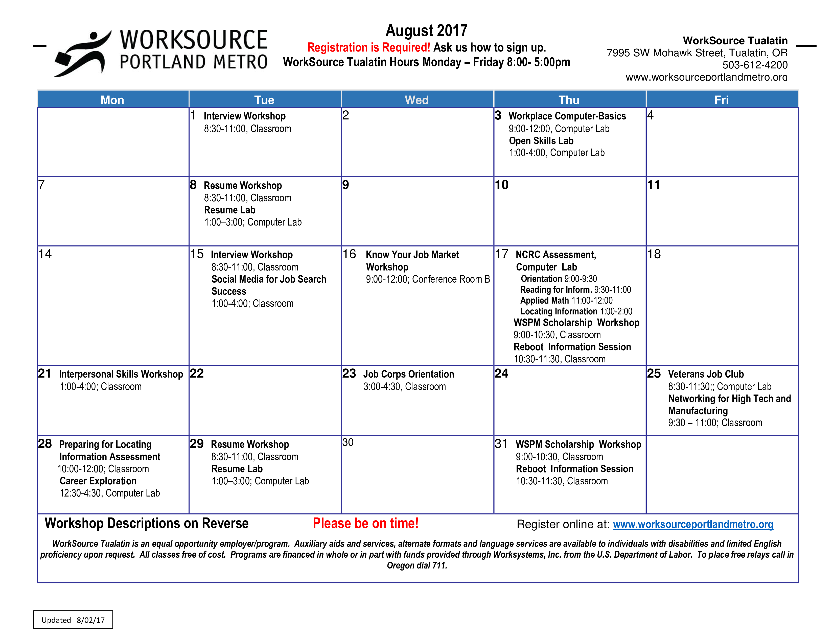Click Reading for Inform. 9:30-11:00 line
This screenshot has width=834, height=644.
(575, 290)
